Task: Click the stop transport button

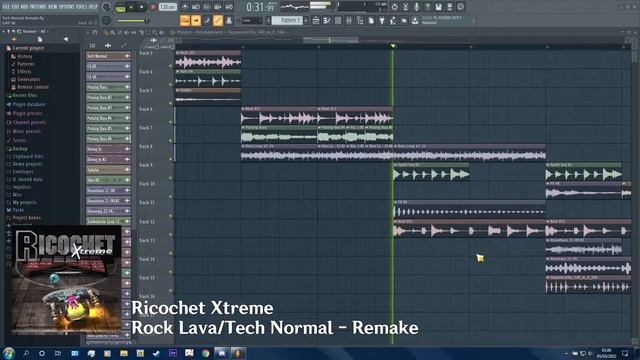Action: 142,7
